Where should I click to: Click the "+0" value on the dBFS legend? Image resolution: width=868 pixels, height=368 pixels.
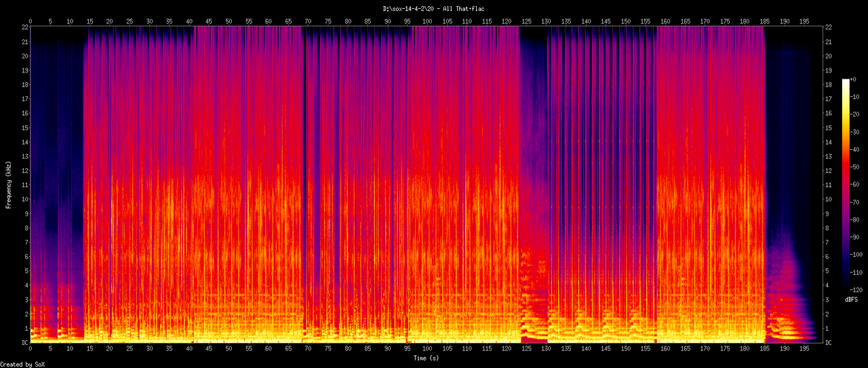tap(854, 79)
